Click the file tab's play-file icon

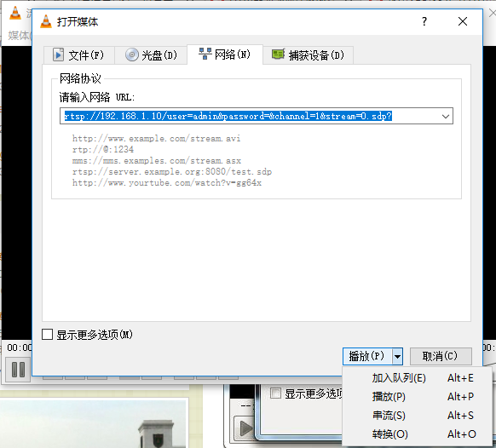click(x=58, y=55)
